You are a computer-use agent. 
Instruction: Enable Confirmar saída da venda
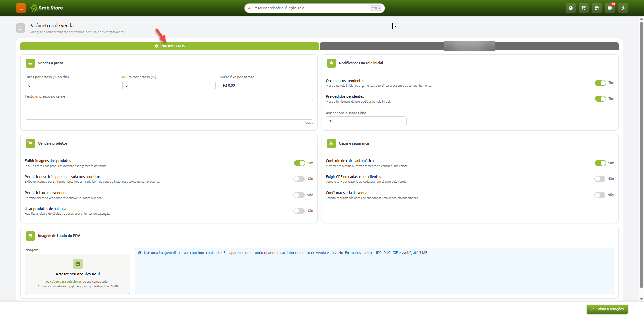[600, 195]
